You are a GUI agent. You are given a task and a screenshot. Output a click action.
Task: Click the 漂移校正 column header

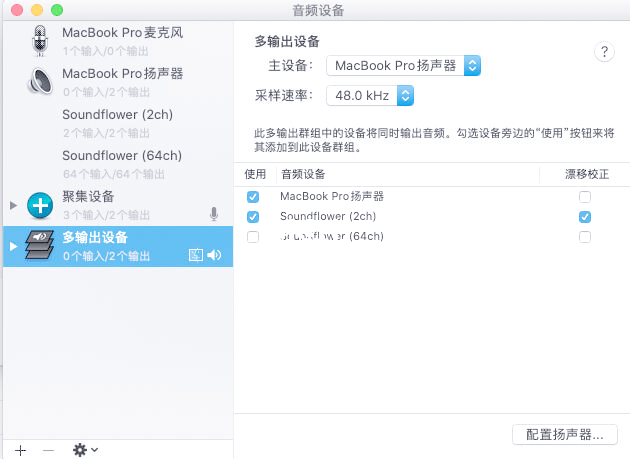point(587,174)
